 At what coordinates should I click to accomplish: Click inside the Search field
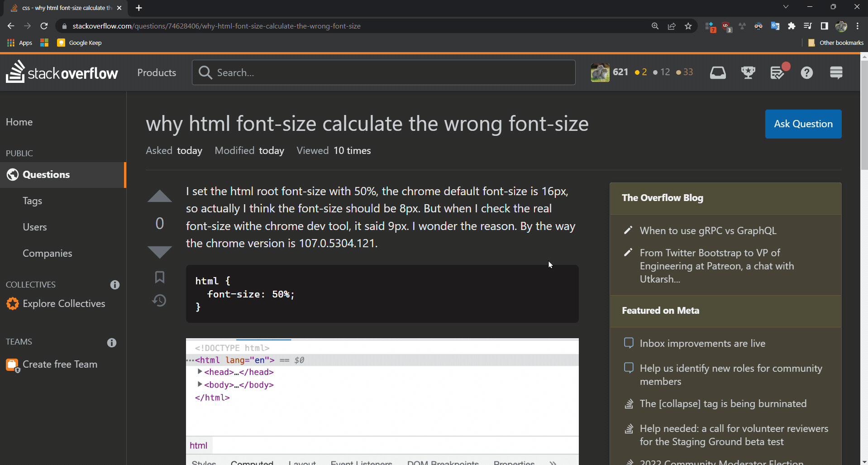(x=383, y=72)
